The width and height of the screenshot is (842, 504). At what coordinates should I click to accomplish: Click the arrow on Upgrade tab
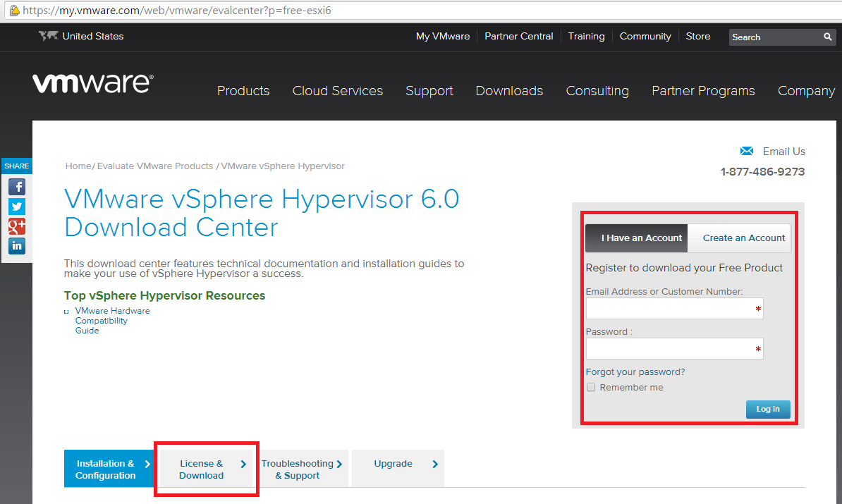tap(435, 464)
